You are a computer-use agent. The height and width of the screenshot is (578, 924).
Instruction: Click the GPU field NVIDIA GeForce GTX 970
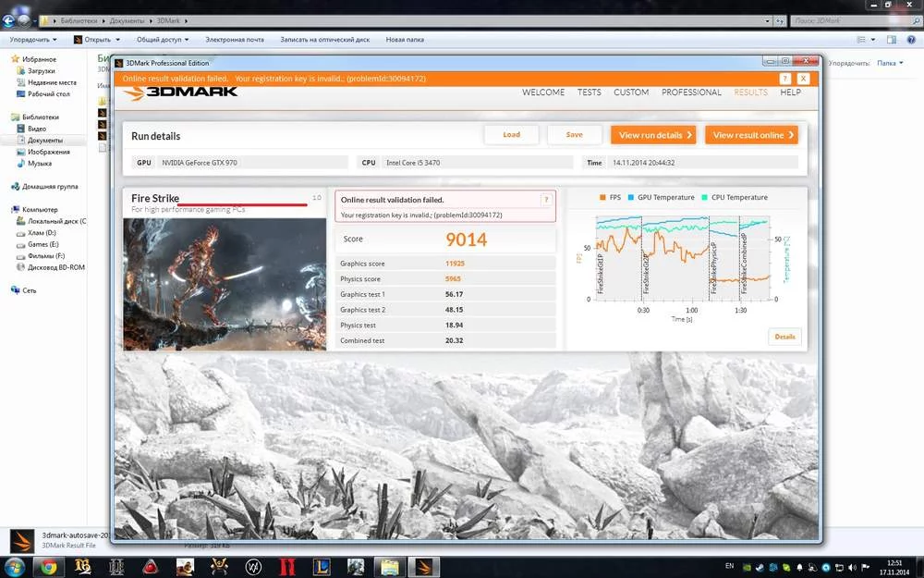(253, 163)
